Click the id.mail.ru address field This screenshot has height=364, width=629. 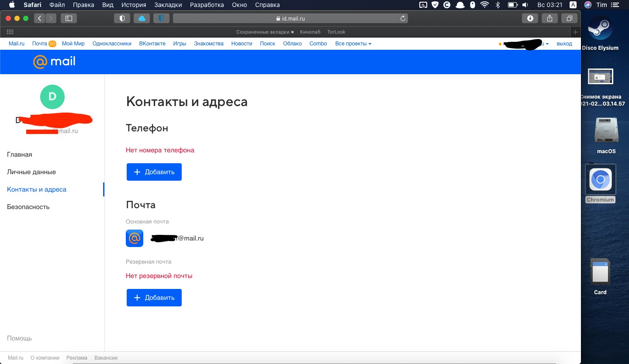tap(290, 18)
